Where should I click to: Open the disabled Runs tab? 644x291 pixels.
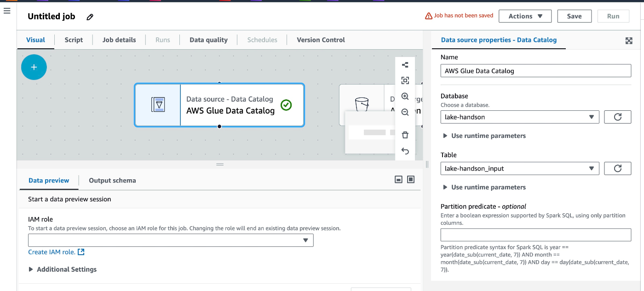pyautogui.click(x=163, y=40)
